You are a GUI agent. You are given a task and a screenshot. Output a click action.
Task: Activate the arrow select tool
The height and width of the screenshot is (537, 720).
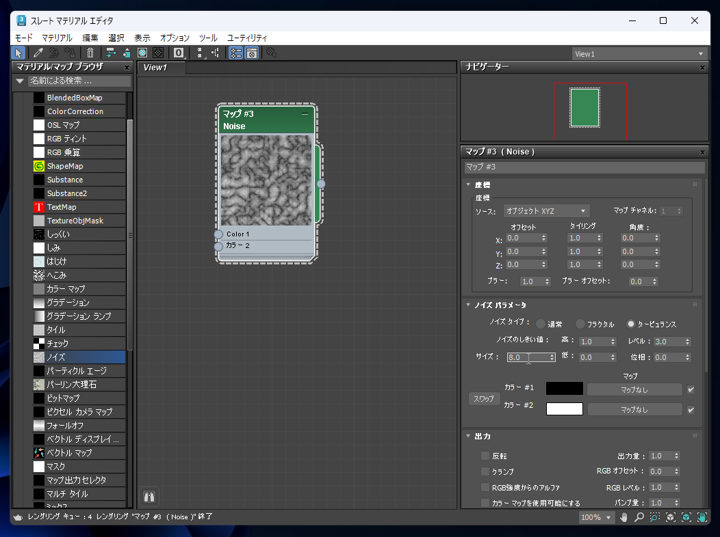pos(19,53)
